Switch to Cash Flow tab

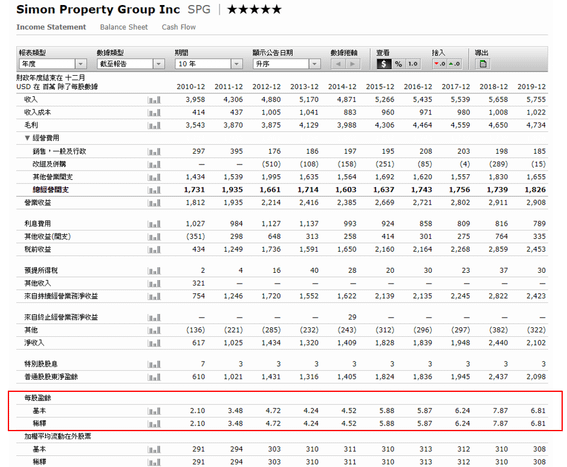pyautogui.click(x=179, y=27)
